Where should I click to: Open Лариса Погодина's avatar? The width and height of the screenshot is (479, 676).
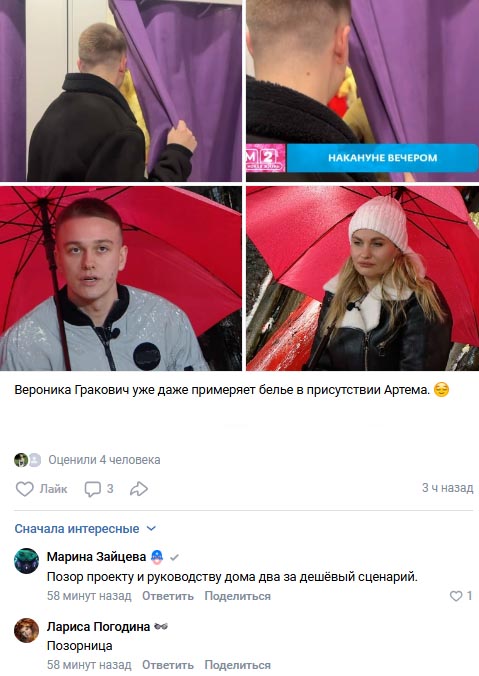click(x=26, y=630)
